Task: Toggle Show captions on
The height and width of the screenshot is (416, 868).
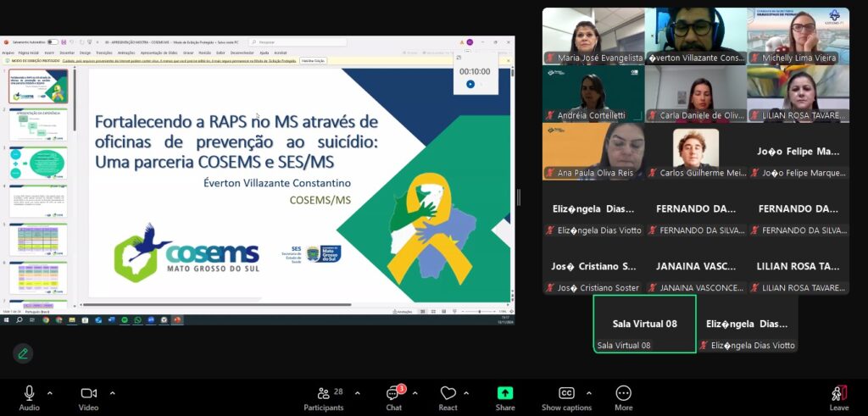Action: pyautogui.click(x=566, y=393)
